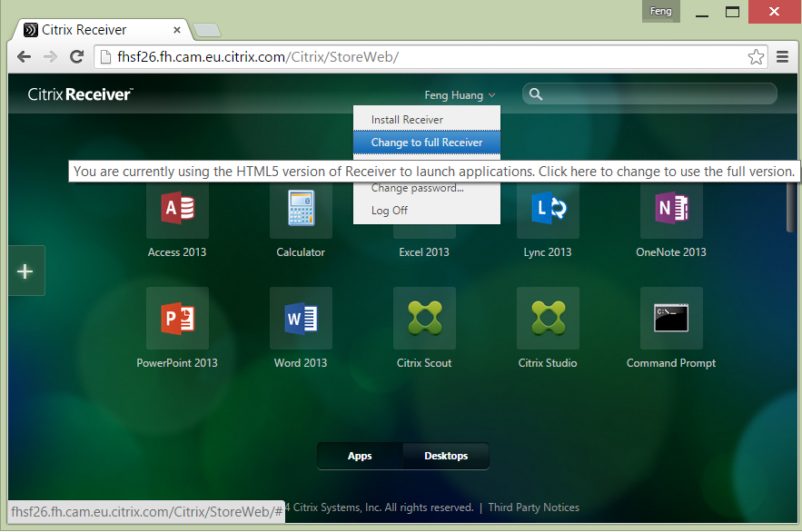The width and height of the screenshot is (802, 532).
Task: Bookmark this page with star icon
Action: coord(756,56)
